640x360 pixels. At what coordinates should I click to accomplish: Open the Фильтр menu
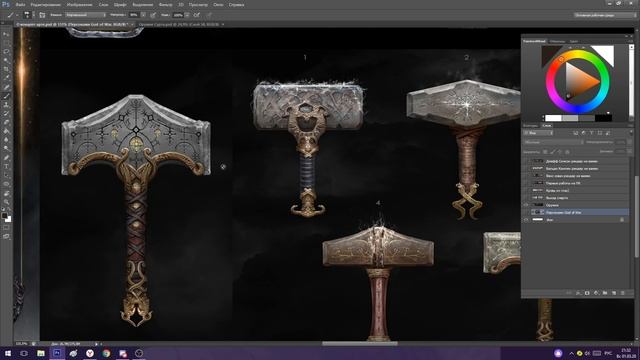(165, 4)
